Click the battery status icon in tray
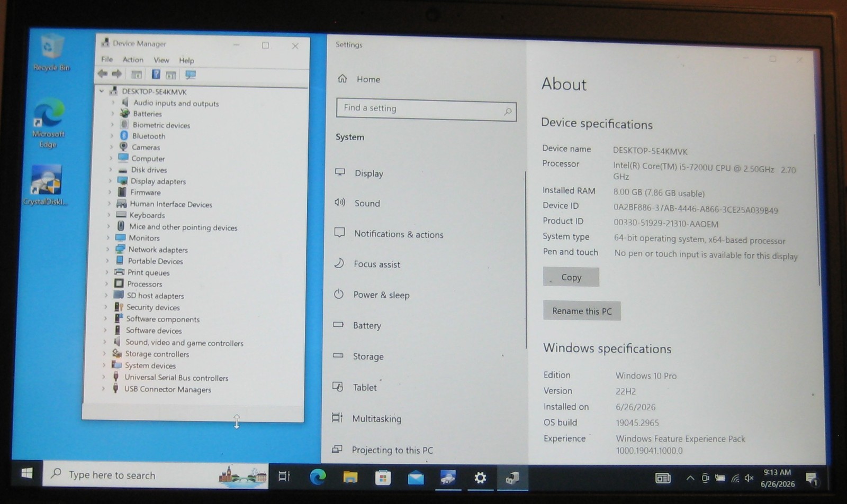 coord(720,479)
